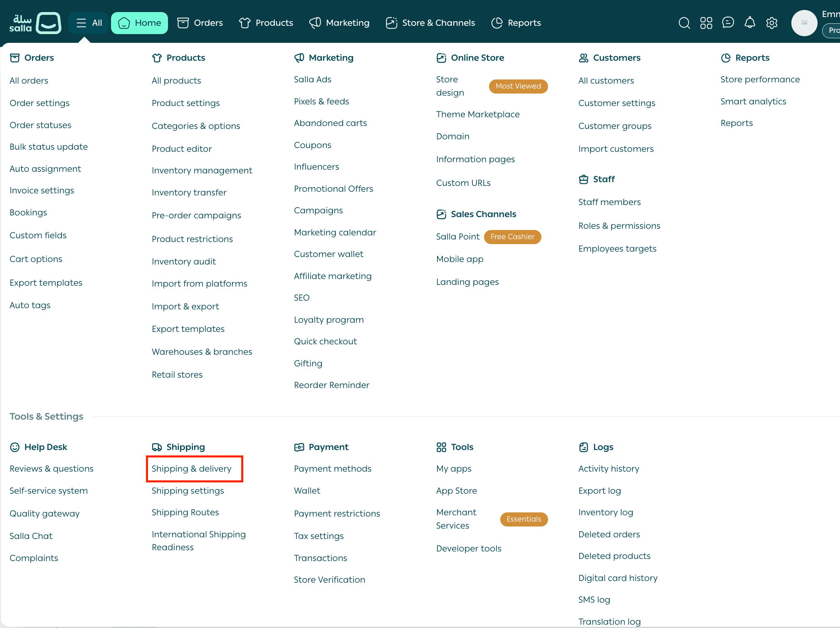Open Store performance
The height and width of the screenshot is (628, 840).
760,79
